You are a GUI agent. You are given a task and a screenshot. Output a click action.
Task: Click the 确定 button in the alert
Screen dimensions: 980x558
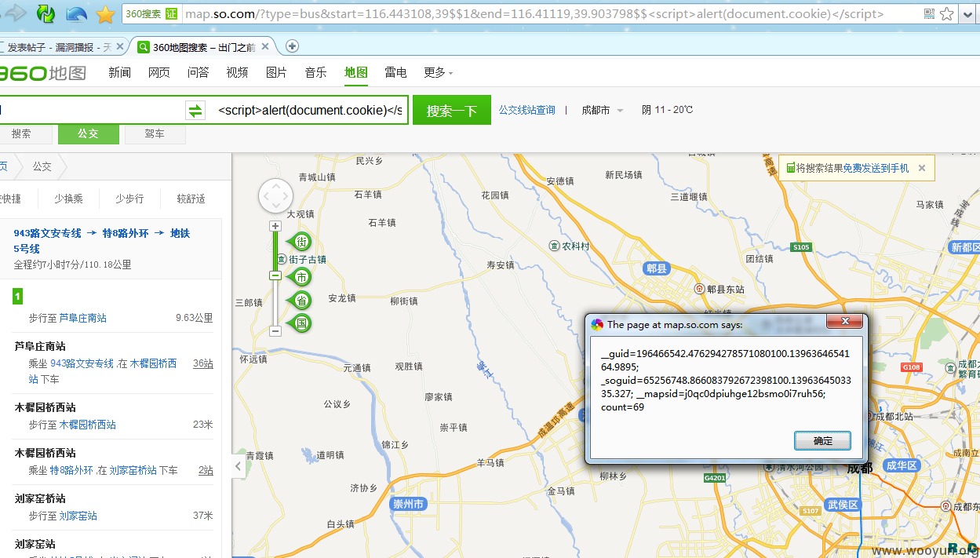823,440
